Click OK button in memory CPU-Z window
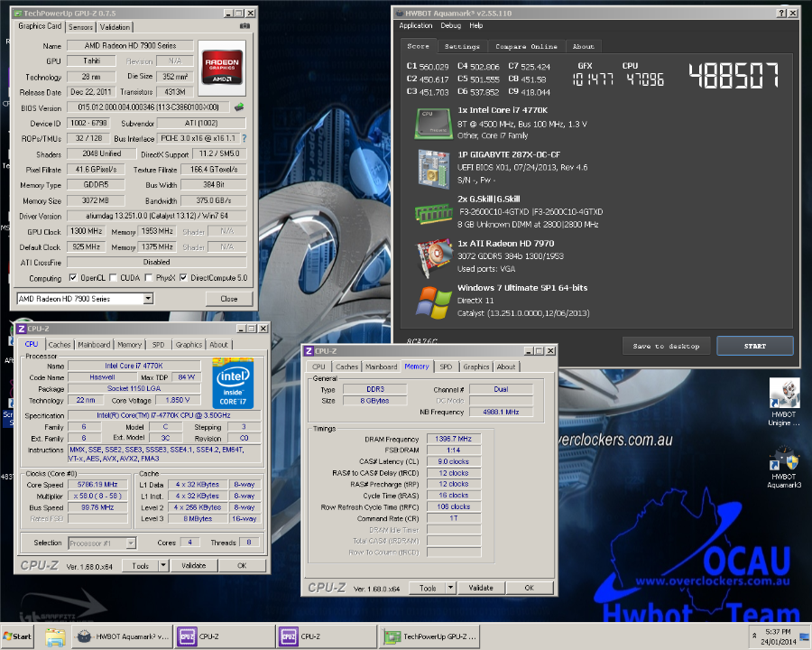Image resolution: width=812 pixels, height=650 pixels. (x=530, y=588)
